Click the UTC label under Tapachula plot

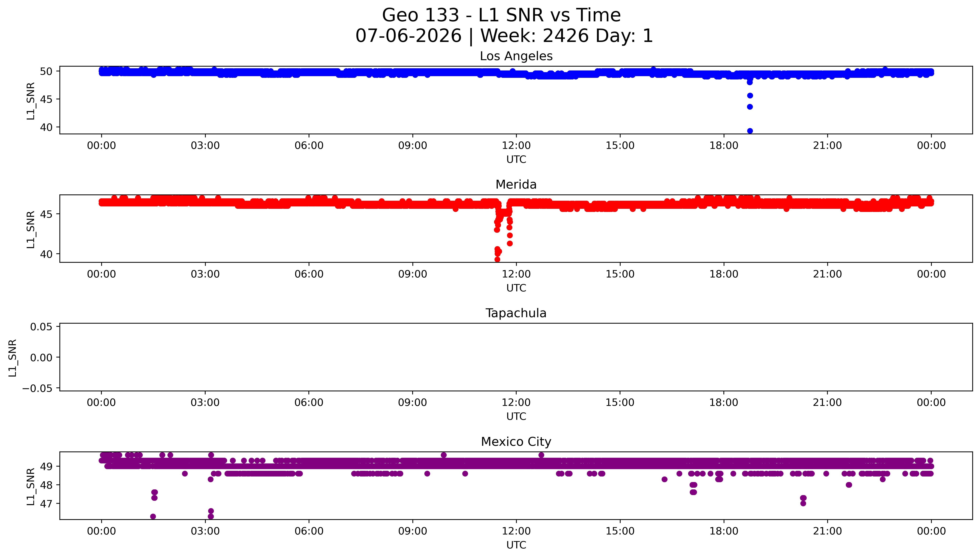[516, 416]
